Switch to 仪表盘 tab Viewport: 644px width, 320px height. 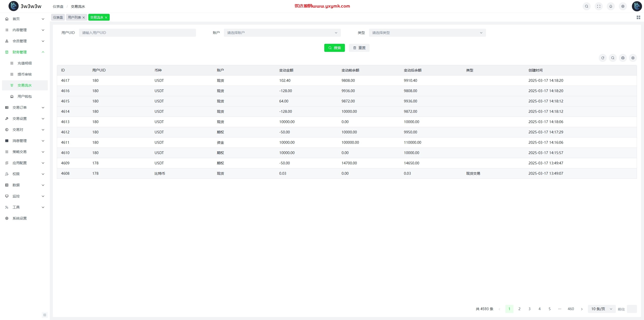[58, 17]
